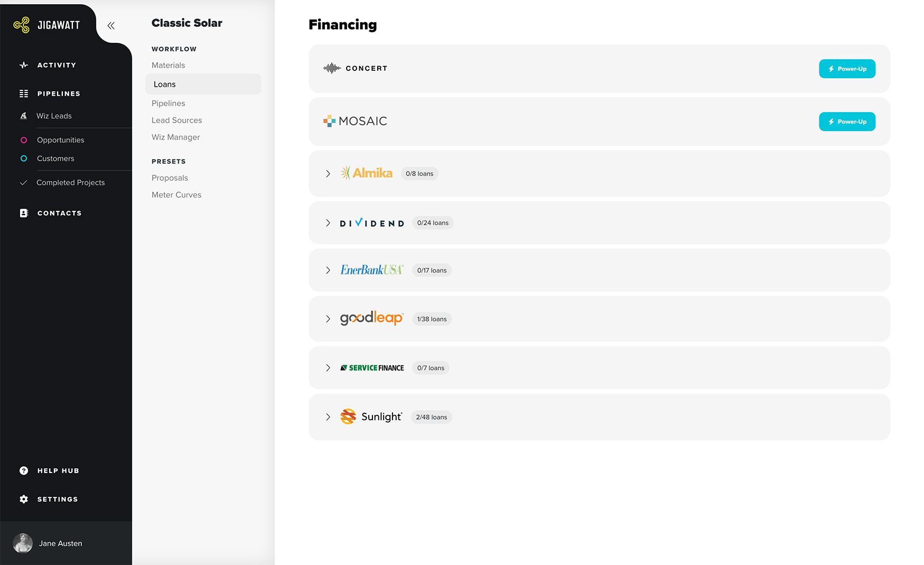
Task: Click the Contacts address book icon
Action: (24, 213)
